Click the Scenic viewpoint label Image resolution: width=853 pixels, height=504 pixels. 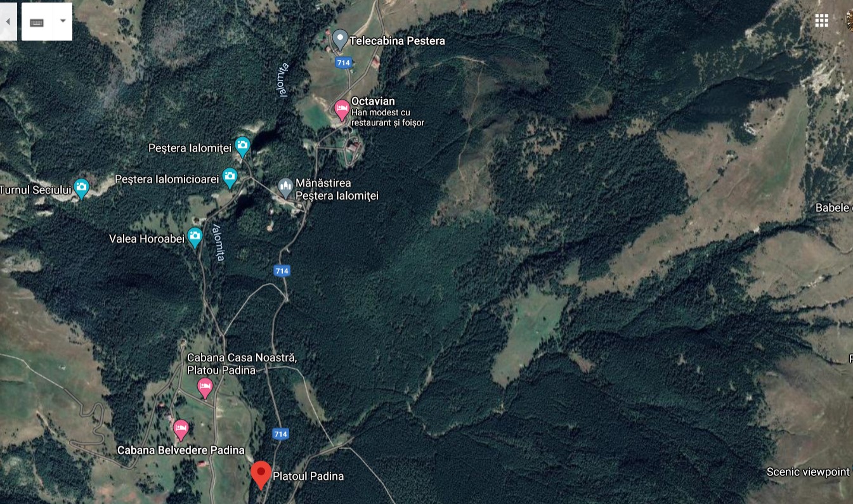[x=808, y=472]
